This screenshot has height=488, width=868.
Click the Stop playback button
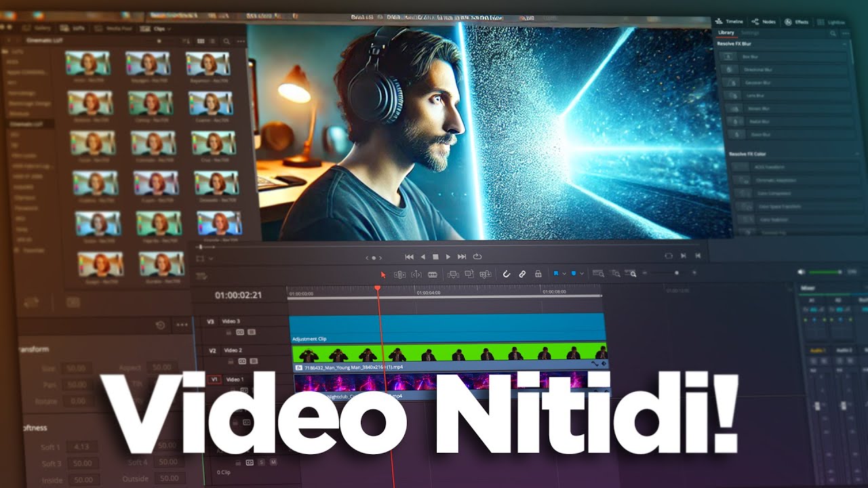pyautogui.click(x=435, y=257)
